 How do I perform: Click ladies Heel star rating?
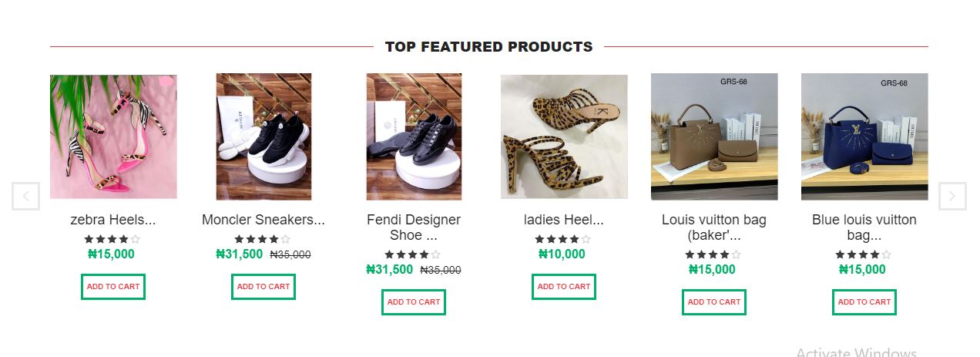(x=563, y=239)
